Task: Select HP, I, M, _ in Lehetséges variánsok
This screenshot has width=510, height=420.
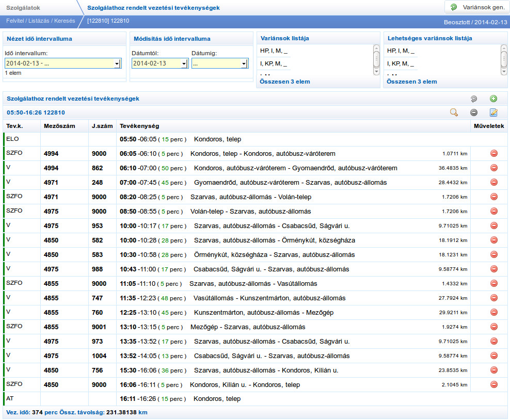Action: pos(401,51)
